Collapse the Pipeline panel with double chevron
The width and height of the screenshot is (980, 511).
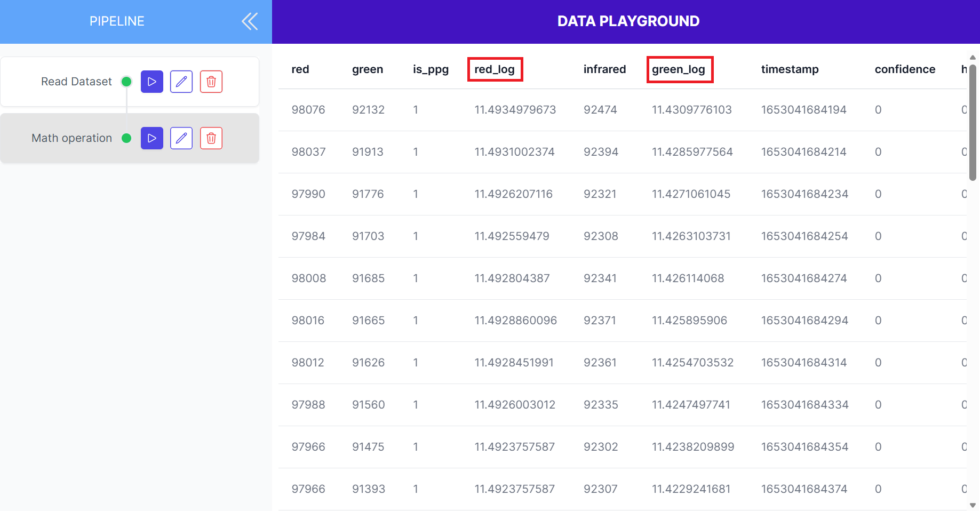250,21
